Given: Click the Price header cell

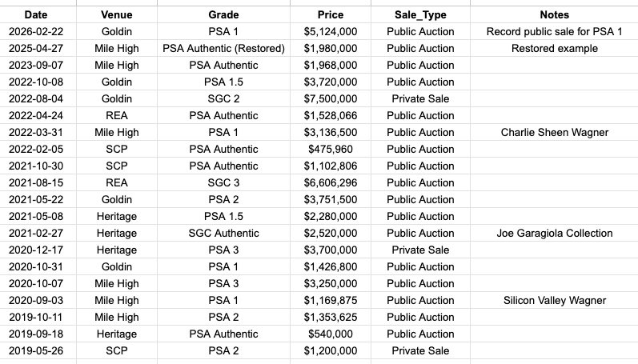Looking at the screenshot, I should pos(331,14).
